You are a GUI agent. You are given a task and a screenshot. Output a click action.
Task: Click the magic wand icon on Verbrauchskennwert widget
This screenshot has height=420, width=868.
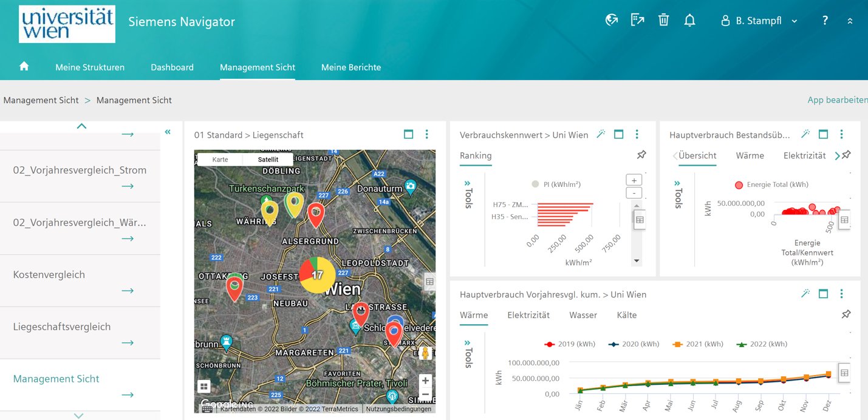click(x=600, y=134)
